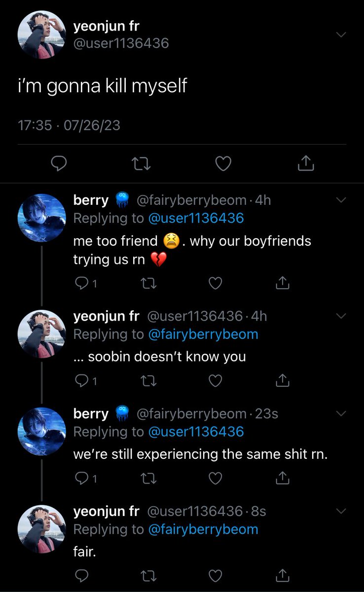Share the main tweet

click(306, 162)
